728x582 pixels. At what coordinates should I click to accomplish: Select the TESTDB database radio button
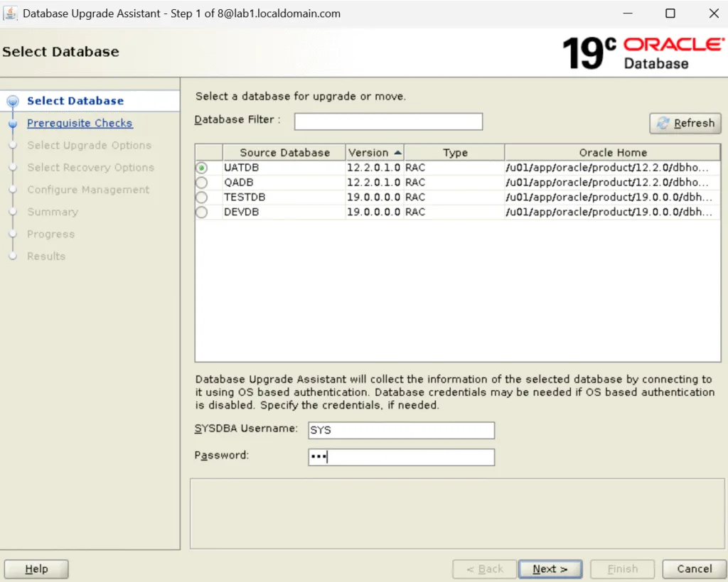click(202, 198)
